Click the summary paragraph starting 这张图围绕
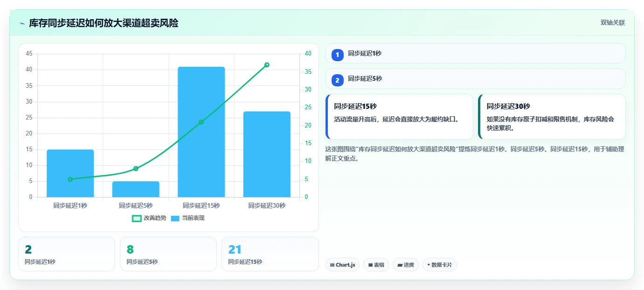 474,154
